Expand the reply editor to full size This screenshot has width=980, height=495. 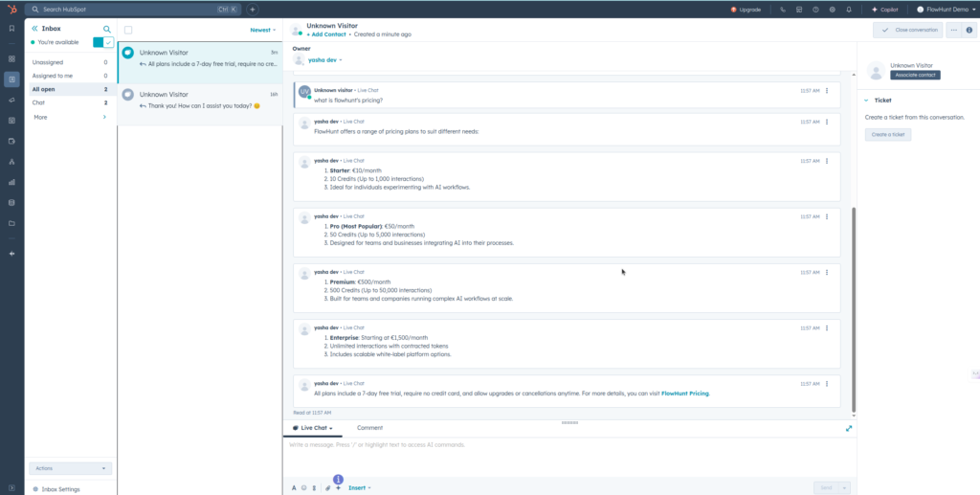tap(849, 428)
